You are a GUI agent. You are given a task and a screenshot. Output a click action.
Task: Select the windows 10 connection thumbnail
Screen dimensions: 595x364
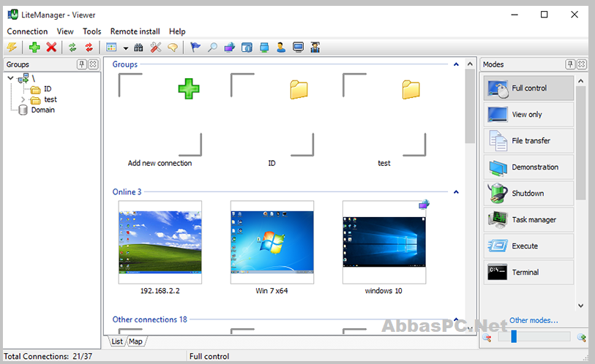click(384, 242)
